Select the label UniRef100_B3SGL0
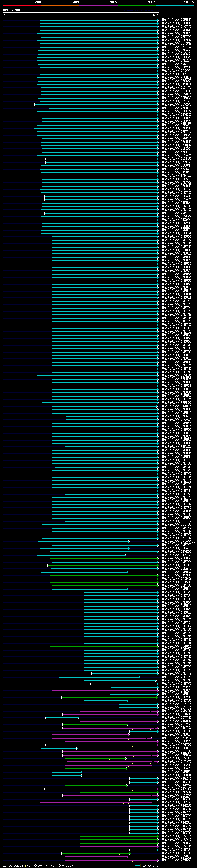This screenshot has width=197, height=868. point(177,94)
